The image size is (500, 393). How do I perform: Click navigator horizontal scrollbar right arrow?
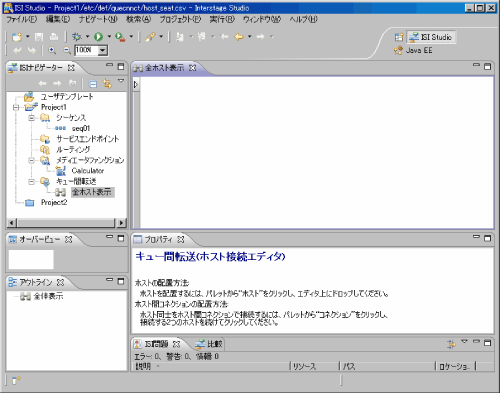[122, 223]
